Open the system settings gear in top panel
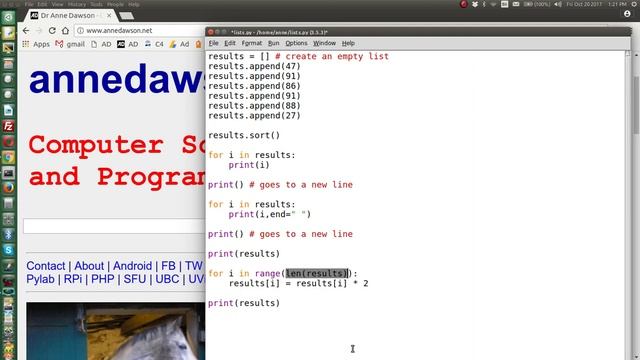The width and height of the screenshot is (640, 360). coord(635,4)
